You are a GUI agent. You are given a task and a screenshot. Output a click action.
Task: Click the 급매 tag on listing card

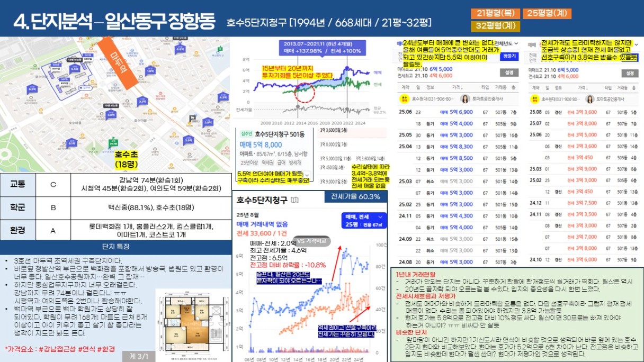(282, 162)
